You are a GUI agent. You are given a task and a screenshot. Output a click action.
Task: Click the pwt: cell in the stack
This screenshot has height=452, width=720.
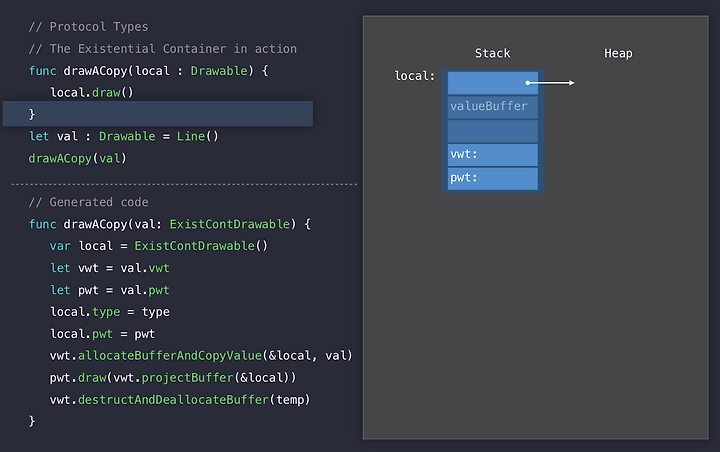[x=493, y=179]
